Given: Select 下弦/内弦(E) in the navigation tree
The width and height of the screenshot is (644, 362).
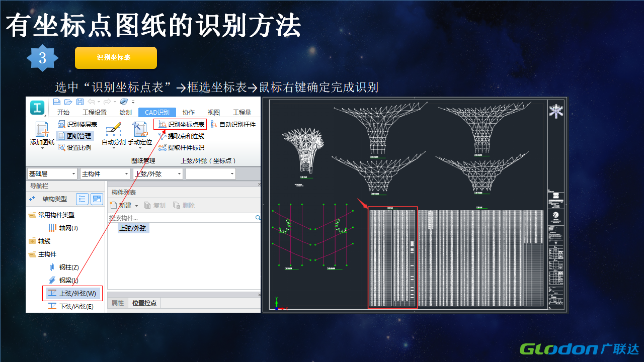Looking at the screenshot, I should tap(71, 306).
